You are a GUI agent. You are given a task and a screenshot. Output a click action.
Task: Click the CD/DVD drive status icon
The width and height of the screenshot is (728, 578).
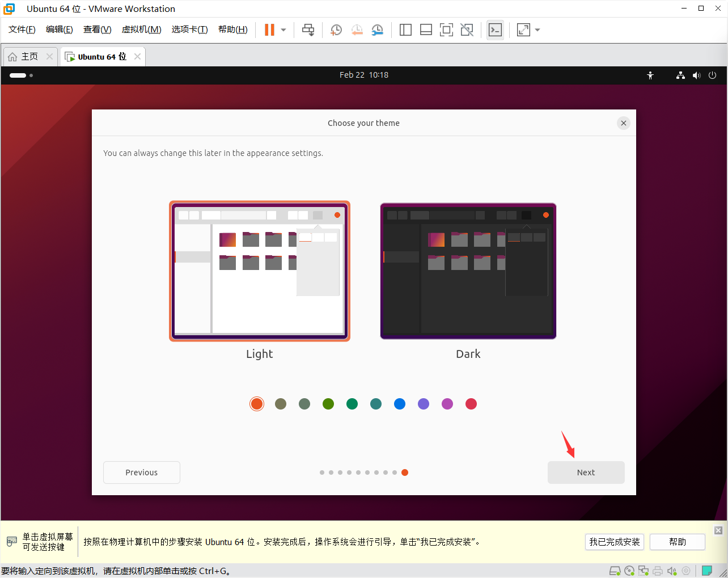pyautogui.click(x=629, y=571)
